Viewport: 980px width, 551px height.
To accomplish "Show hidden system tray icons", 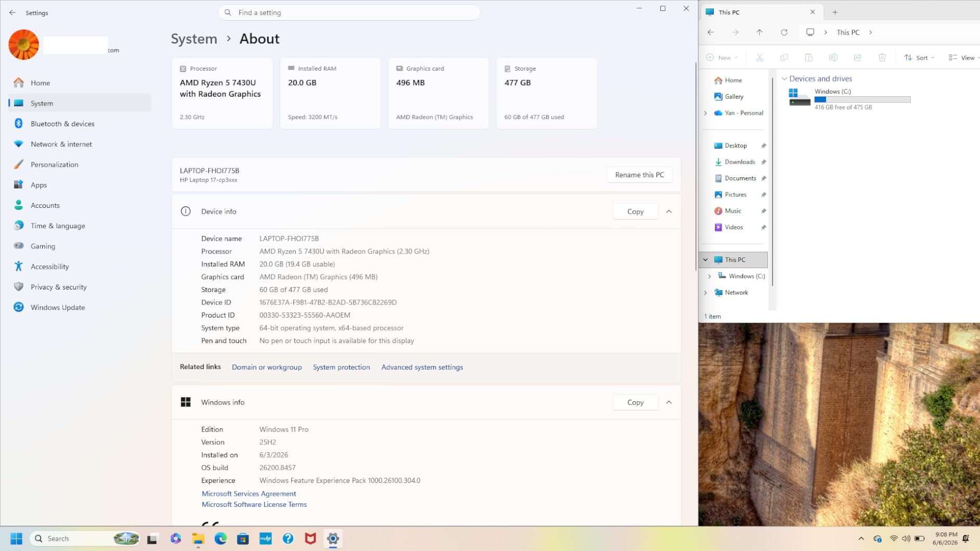I will (x=861, y=539).
